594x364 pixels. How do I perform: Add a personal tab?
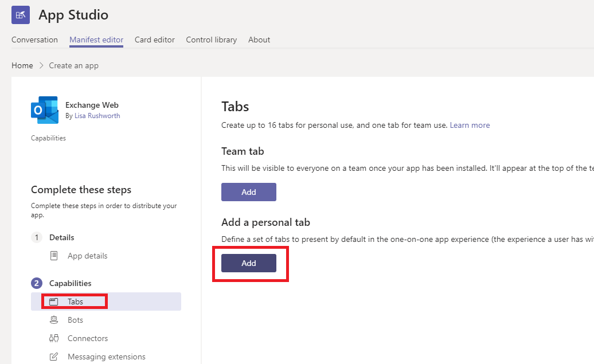pyautogui.click(x=248, y=263)
